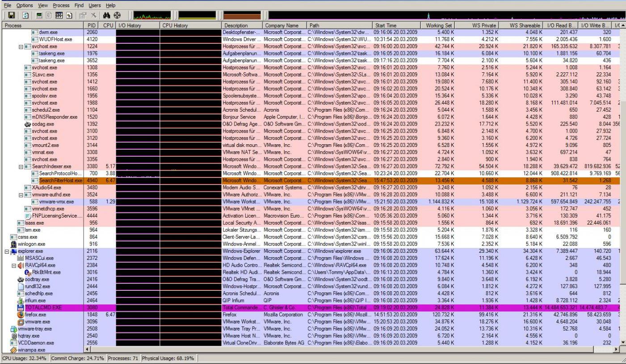
Task: Collapse the explorer.exe process tree
Action: click(7, 251)
